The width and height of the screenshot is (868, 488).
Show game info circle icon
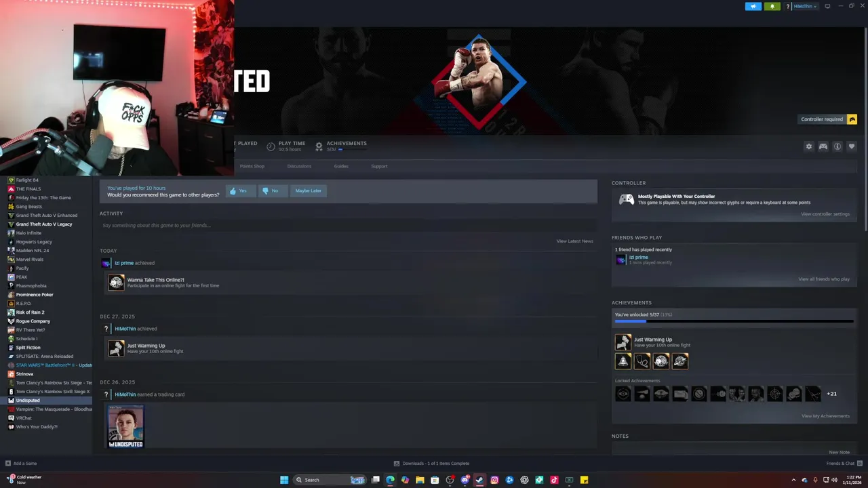(x=837, y=146)
